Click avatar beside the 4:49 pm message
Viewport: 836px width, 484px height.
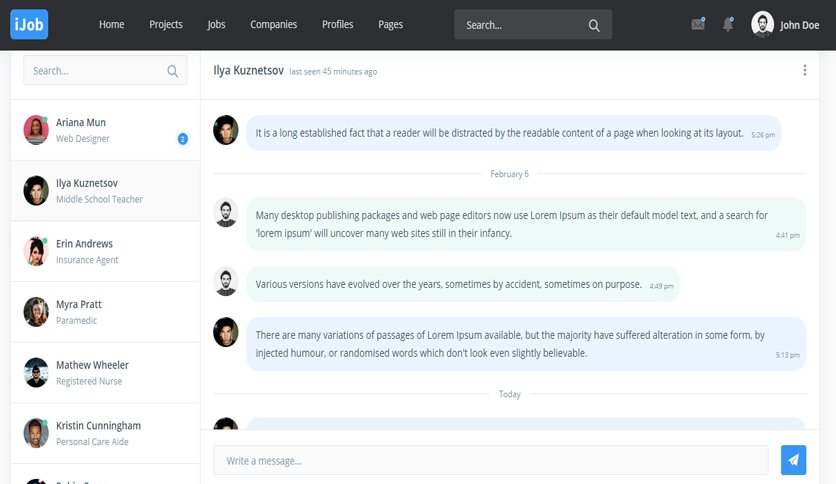[x=226, y=281]
